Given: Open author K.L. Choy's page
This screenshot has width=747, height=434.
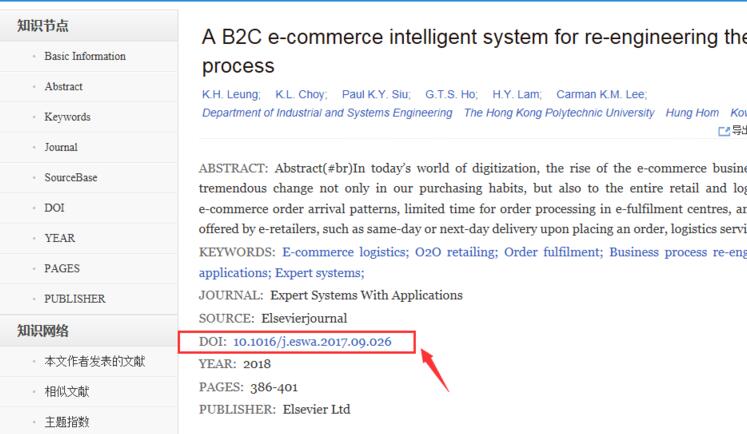Looking at the screenshot, I should [x=299, y=94].
